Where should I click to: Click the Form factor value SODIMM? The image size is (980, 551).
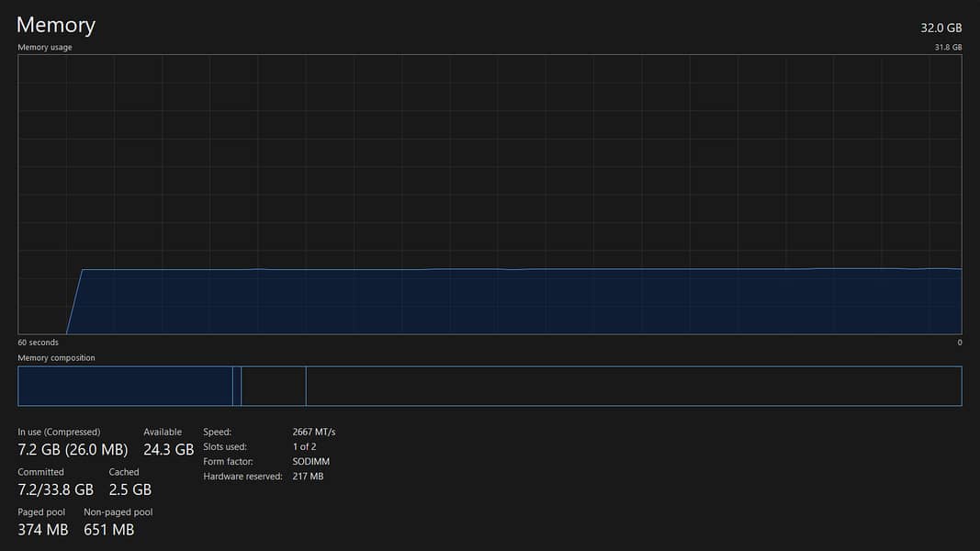click(x=310, y=462)
